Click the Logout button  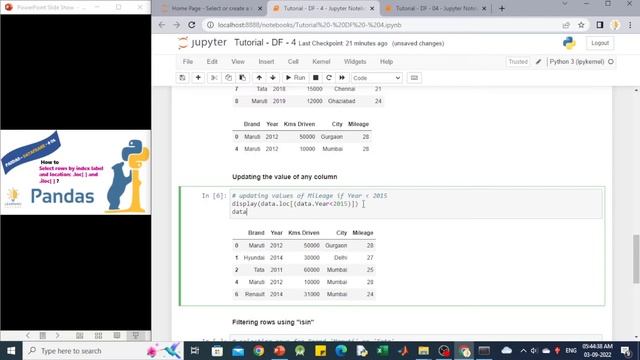(x=600, y=43)
